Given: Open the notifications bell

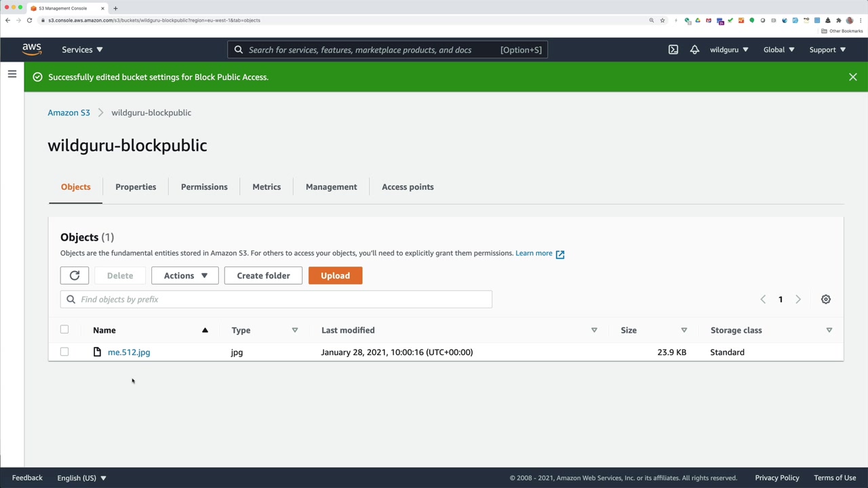Looking at the screenshot, I should tap(694, 49).
